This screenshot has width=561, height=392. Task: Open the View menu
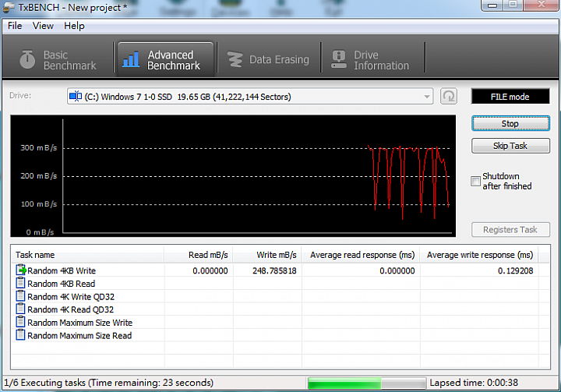(x=43, y=26)
